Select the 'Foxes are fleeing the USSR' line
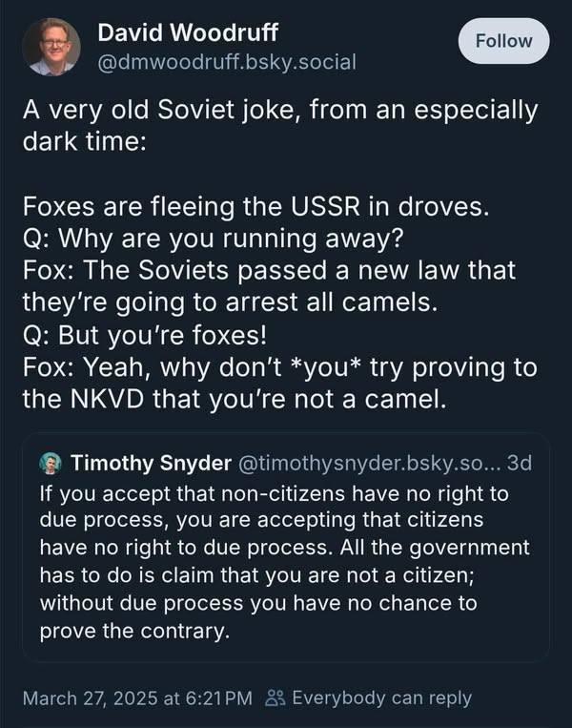572x728 pixels. click(256, 207)
